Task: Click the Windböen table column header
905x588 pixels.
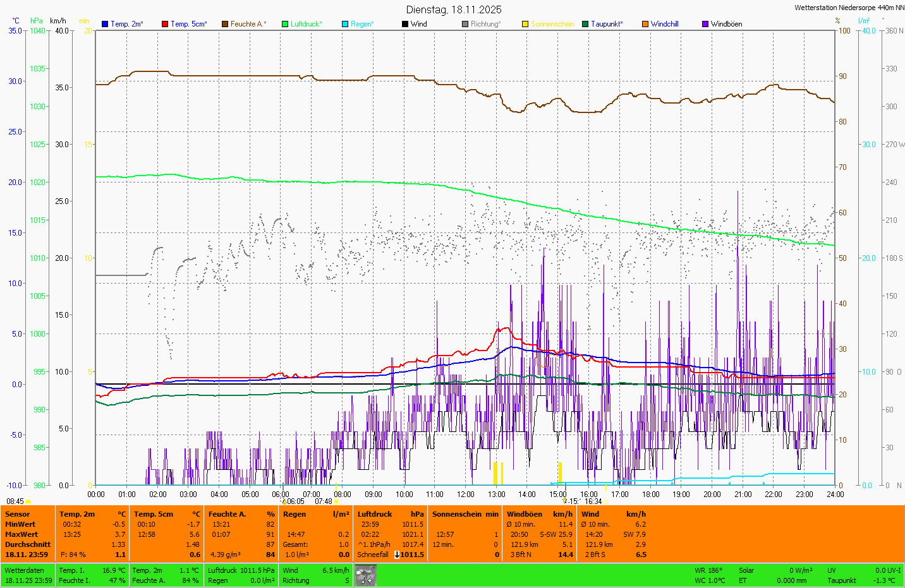Action: pos(525,514)
